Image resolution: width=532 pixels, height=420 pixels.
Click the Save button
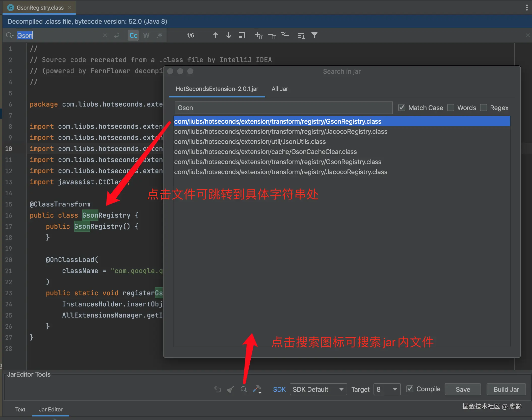coord(463,389)
